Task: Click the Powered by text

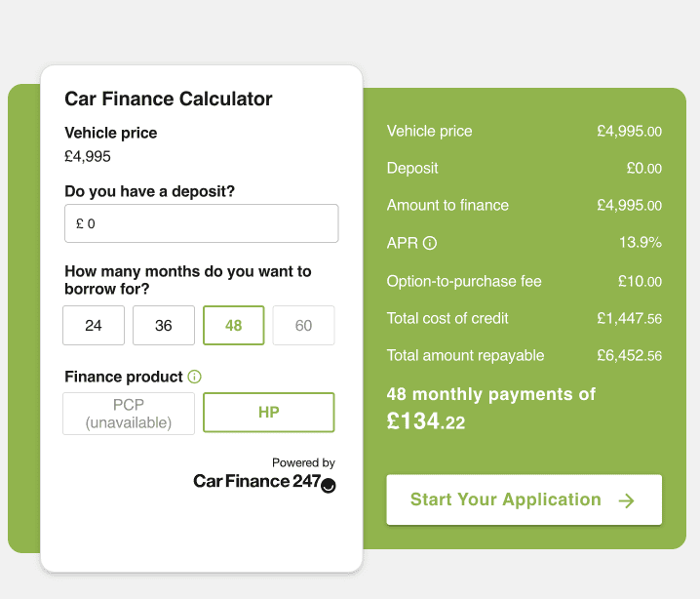Action: (x=303, y=462)
